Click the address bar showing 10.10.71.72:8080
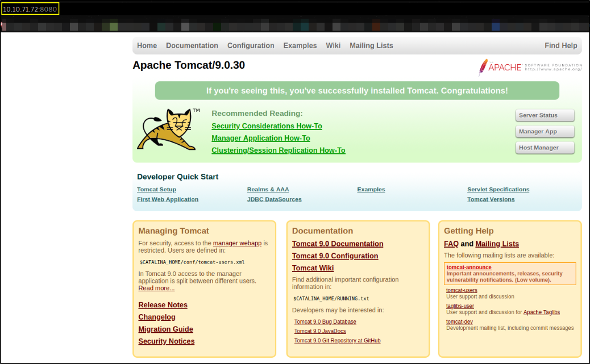590x364 pixels. click(30, 9)
